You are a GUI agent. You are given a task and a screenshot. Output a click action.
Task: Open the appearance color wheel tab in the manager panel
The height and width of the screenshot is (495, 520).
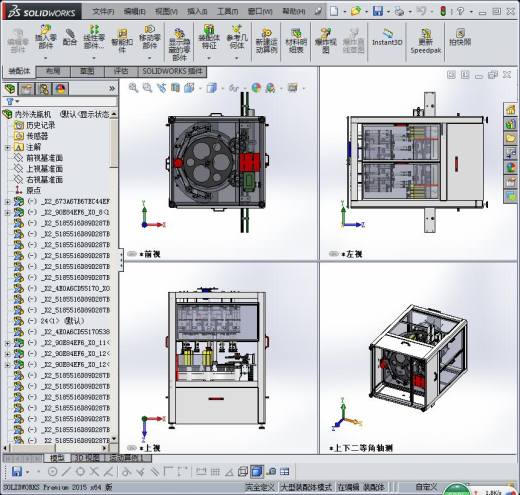(x=61, y=89)
